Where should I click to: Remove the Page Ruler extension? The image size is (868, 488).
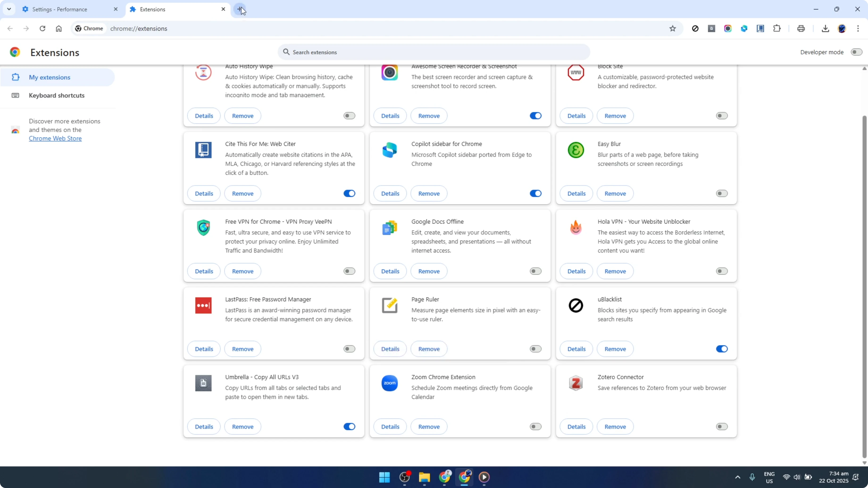pyautogui.click(x=429, y=349)
